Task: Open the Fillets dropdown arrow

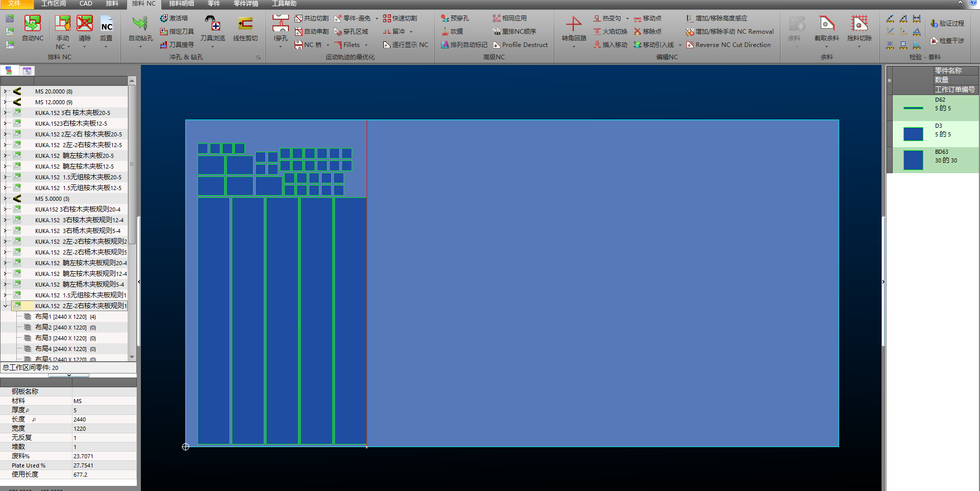Action: tap(366, 45)
